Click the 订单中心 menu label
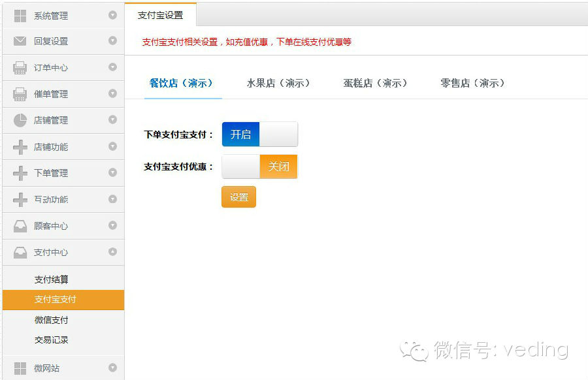The width and height of the screenshot is (588, 380). (51, 68)
